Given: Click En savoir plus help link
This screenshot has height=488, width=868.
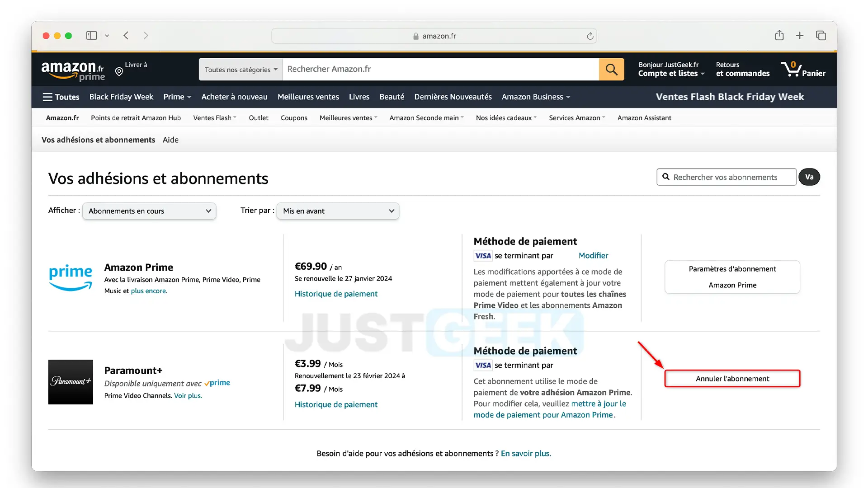Looking at the screenshot, I should point(526,454).
